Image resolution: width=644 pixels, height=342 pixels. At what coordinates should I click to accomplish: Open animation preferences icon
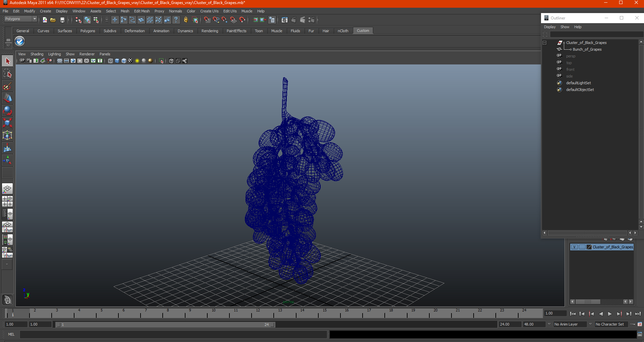[640, 324]
